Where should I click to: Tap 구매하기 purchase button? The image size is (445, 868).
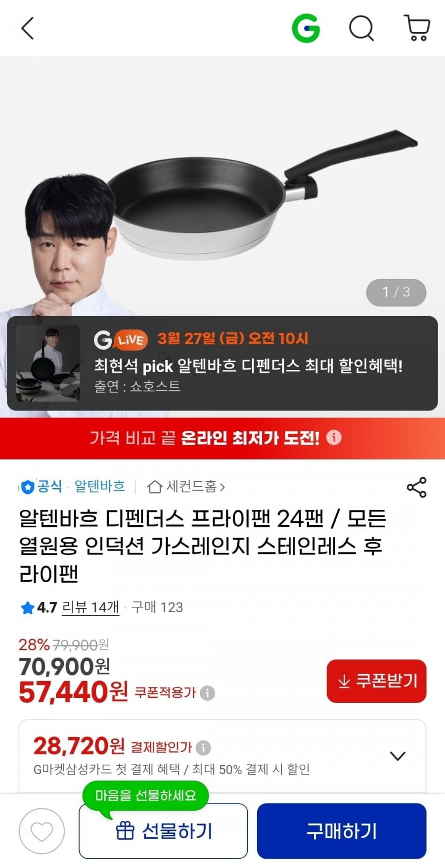point(342,831)
